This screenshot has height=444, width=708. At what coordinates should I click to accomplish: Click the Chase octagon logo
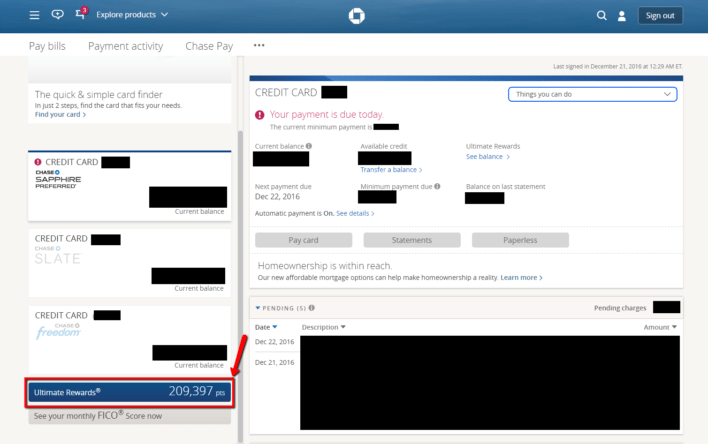tap(357, 16)
